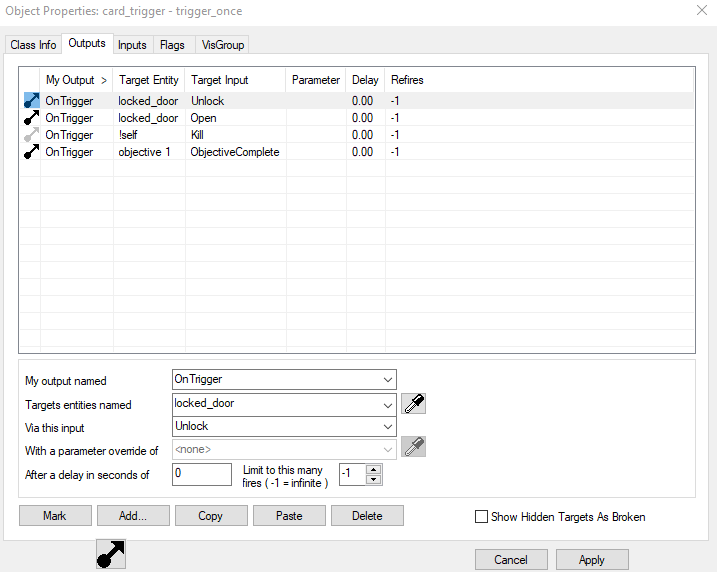Click the Parameter column header
This screenshot has height=572, width=717.
pyautogui.click(x=316, y=80)
